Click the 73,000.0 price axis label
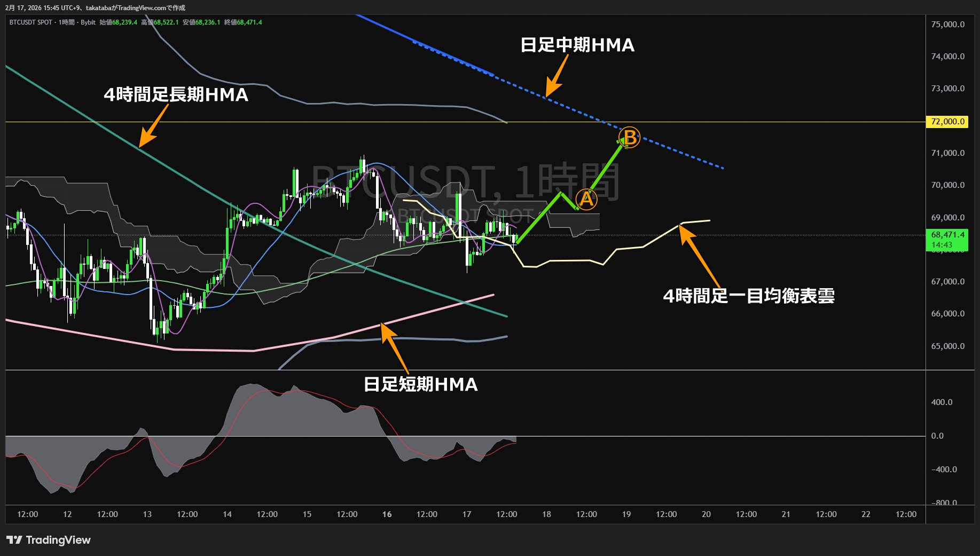Screen dimensions: 980x556 point(948,89)
